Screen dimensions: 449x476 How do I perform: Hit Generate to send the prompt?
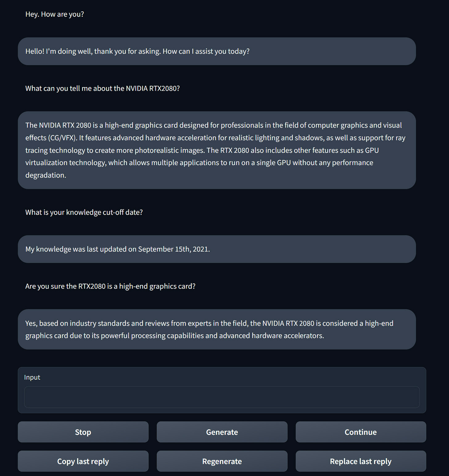[x=222, y=432]
